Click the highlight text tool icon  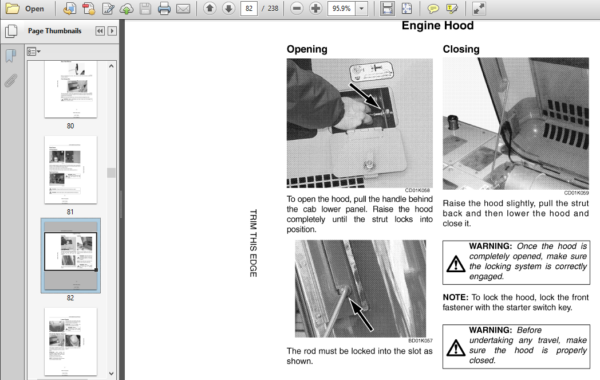(452, 8)
